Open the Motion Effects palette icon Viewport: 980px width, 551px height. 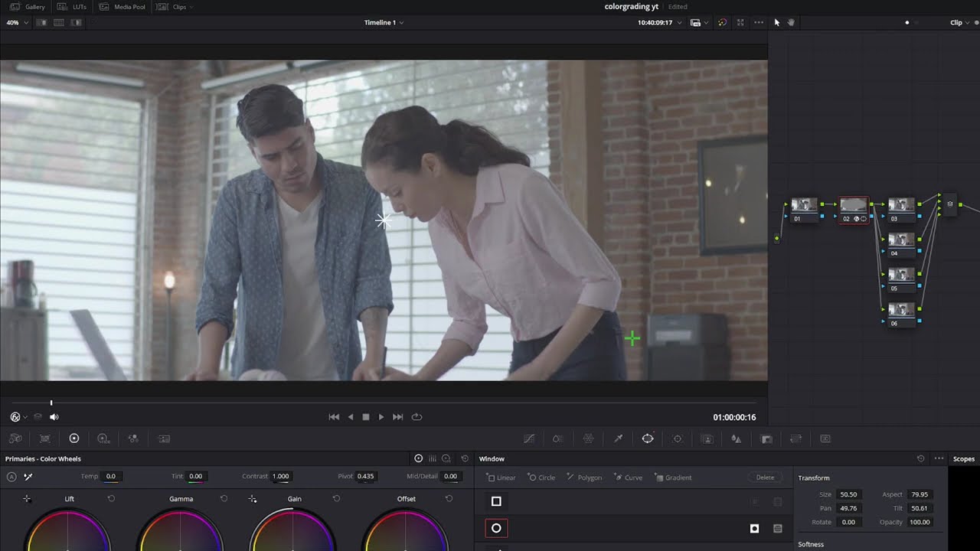(x=164, y=439)
